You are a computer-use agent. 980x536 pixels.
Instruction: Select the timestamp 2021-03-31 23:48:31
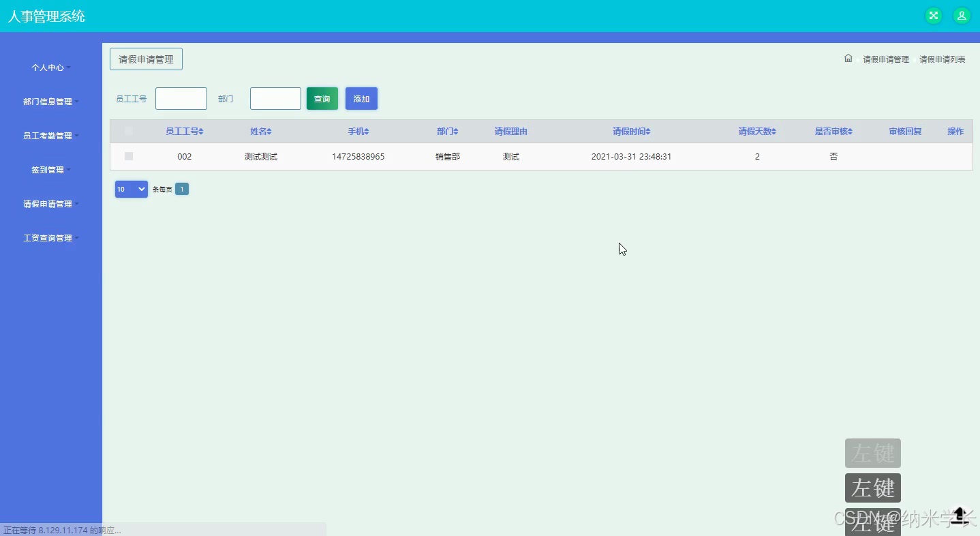(x=631, y=157)
